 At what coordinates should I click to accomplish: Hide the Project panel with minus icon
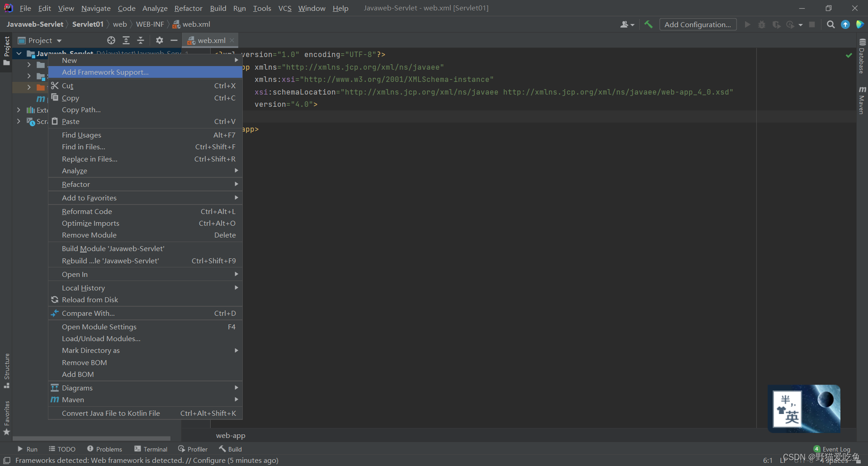click(174, 40)
